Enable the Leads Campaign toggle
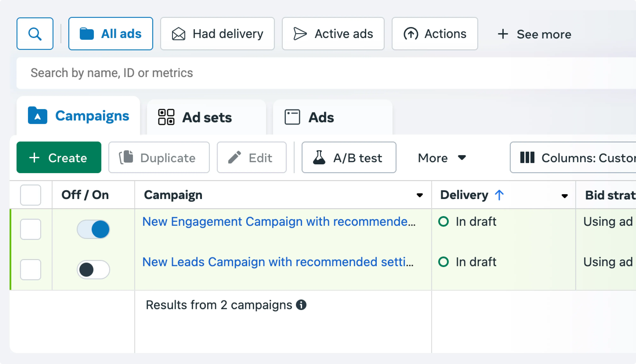This screenshot has width=636, height=364. [x=93, y=270]
